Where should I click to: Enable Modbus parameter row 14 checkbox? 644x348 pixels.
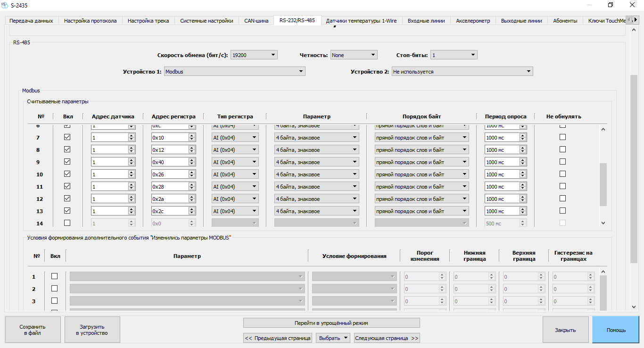(67, 223)
